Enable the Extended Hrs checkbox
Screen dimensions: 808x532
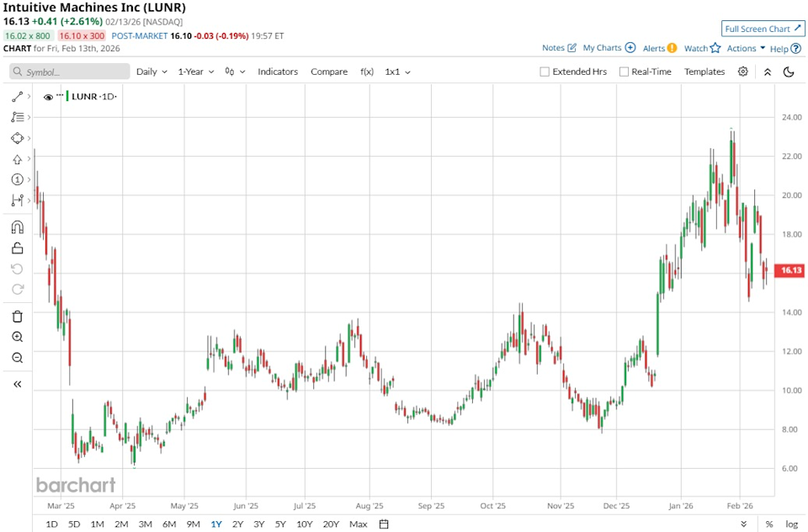tap(545, 72)
